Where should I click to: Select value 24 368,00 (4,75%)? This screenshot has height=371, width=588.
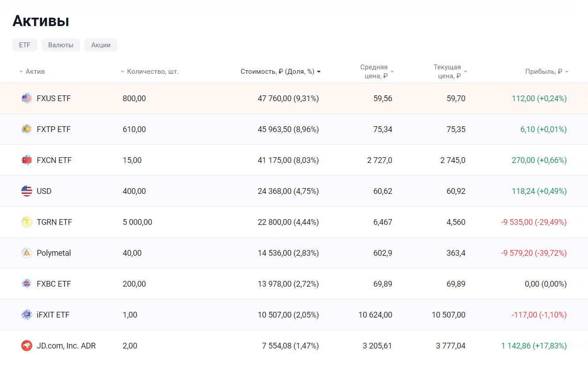288,191
